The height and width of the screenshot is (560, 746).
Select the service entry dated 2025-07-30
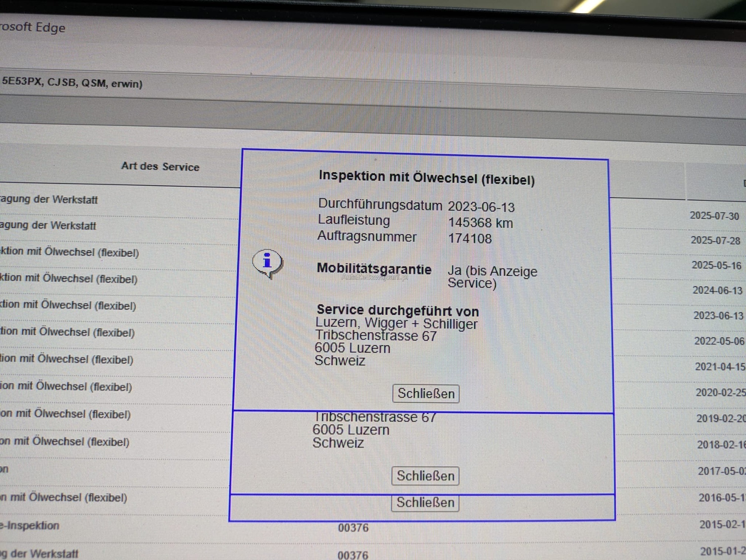[714, 216]
